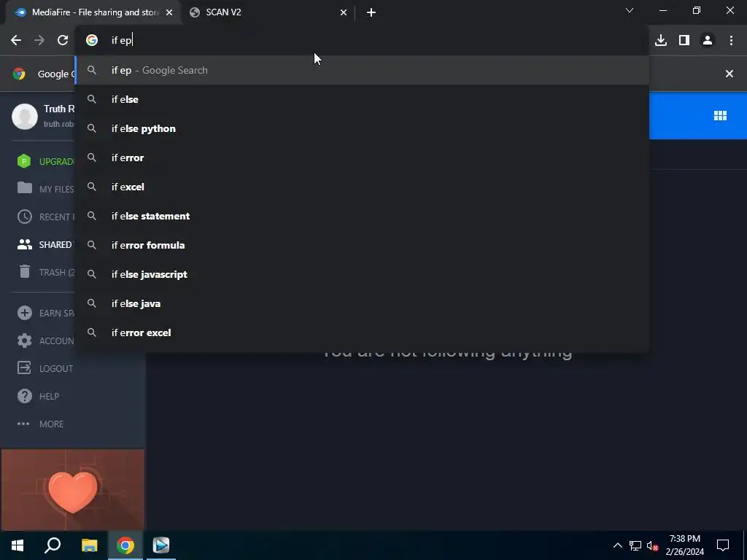This screenshot has width=747, height=560.
Task: Close the MediaFire tab
Action: [x=169, y=12]
